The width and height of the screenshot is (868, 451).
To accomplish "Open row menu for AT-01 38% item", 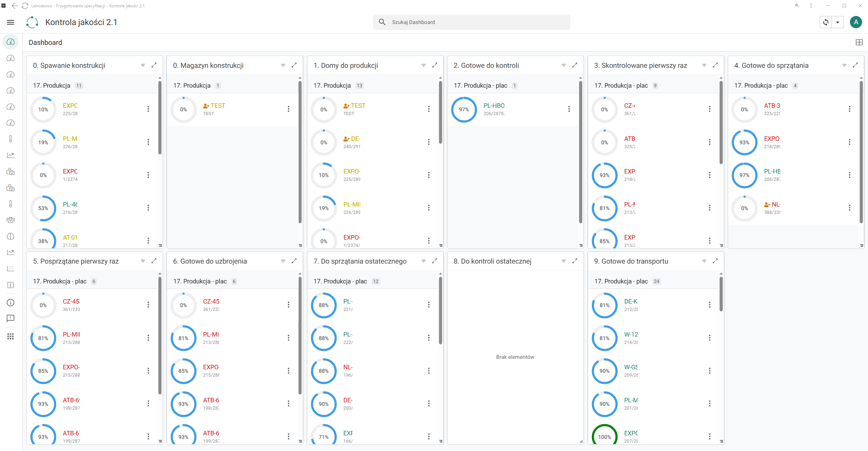I will 148,241.
